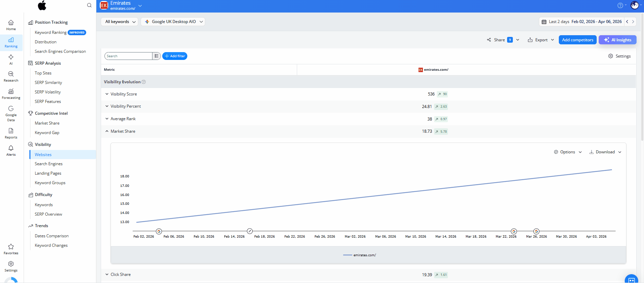
Task: Open the help question mark icon
Action: click(620, 5)
